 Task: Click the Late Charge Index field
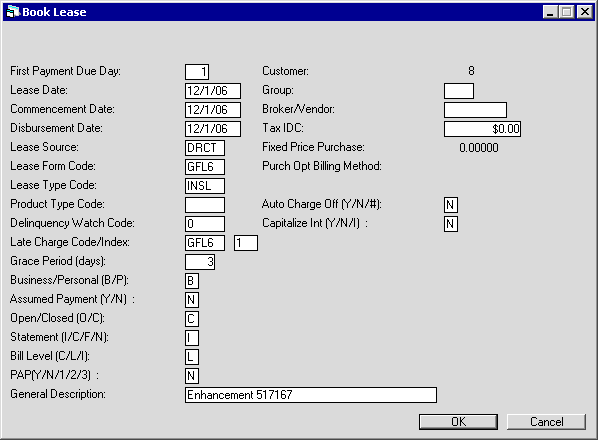(x=246, y=243)
